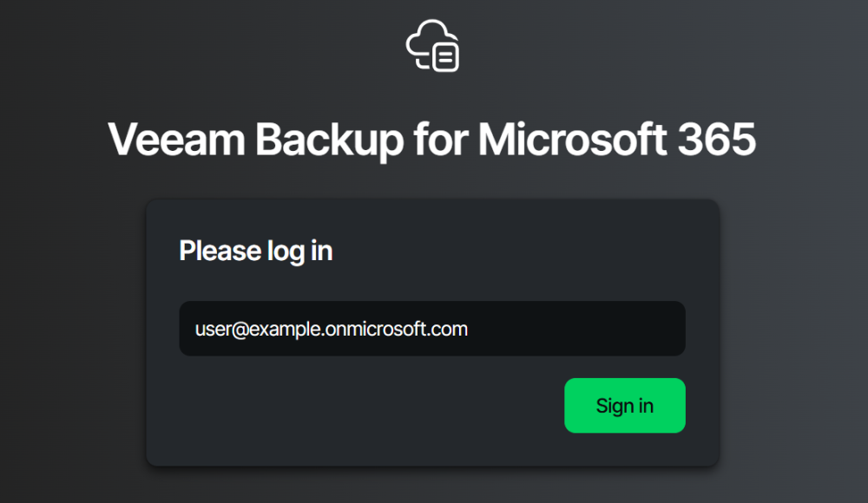This screenshot has height=503, width=868.
Task: Click "Microsoft 365" in the page title
Action: 616,139
